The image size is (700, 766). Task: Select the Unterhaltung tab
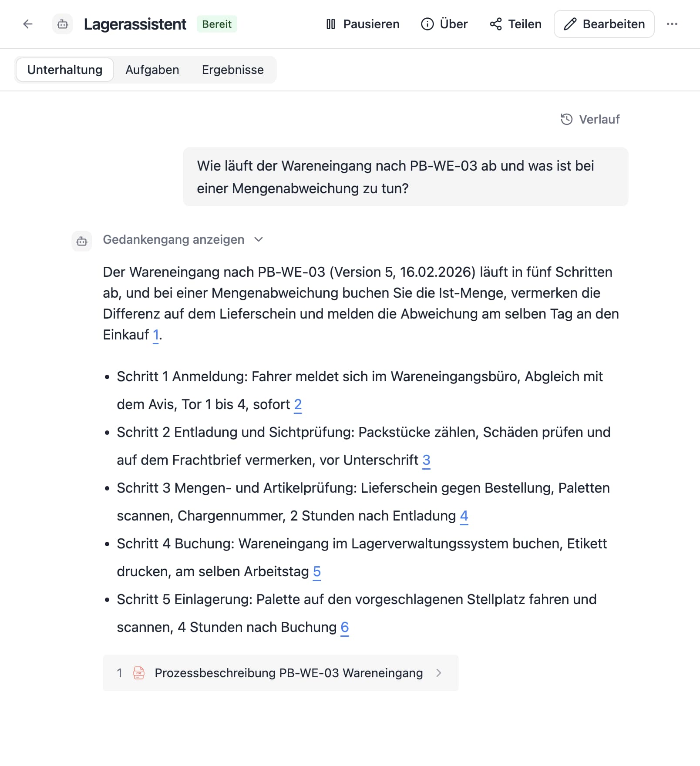click(65, 70)
